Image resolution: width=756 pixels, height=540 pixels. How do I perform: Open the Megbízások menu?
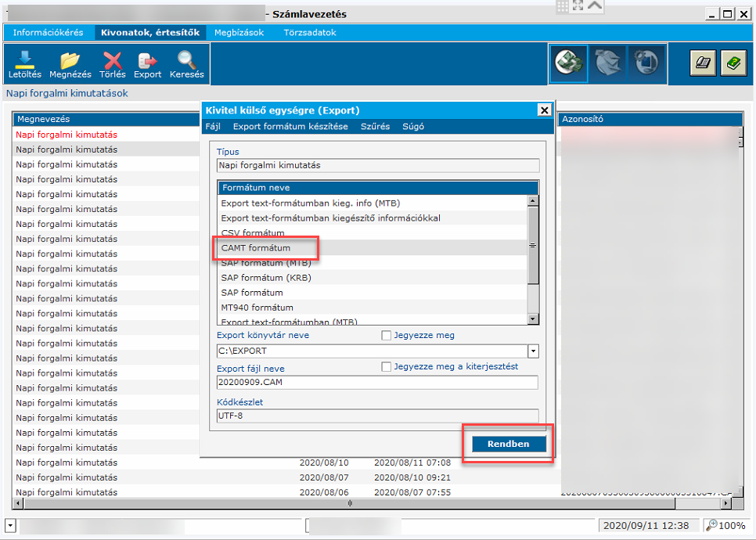[x=239, y=33]
